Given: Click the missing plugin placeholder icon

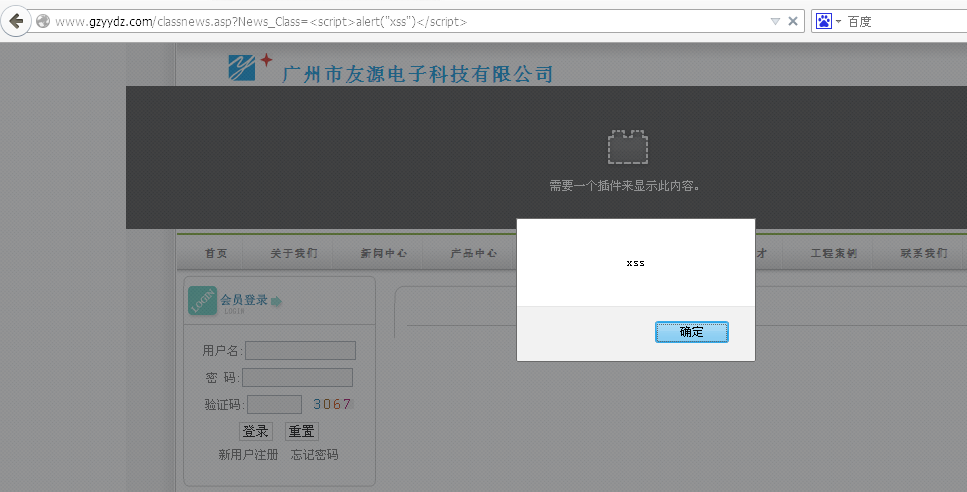Looking at the screenshot, I should point(628,147).
